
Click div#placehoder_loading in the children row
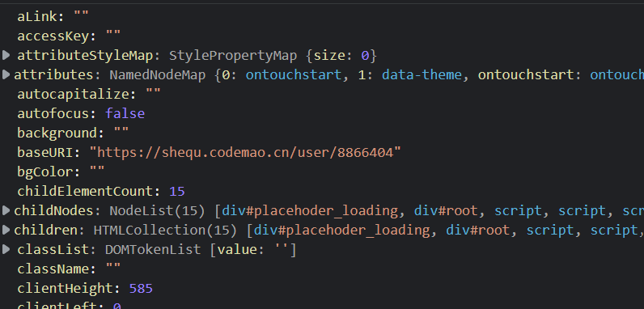pos(342,230)
